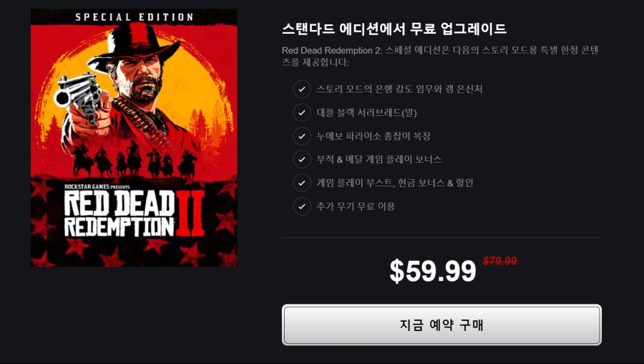
Task: Click the checkmark beside 부적 & 메달 보너스
Action: point(302,159)
